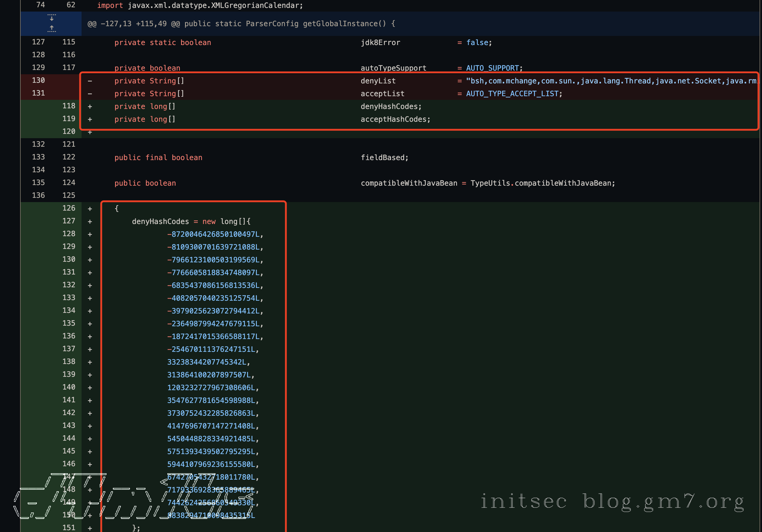
Task: Click the jdk8Error field name
Action: (x=380, y=43)
